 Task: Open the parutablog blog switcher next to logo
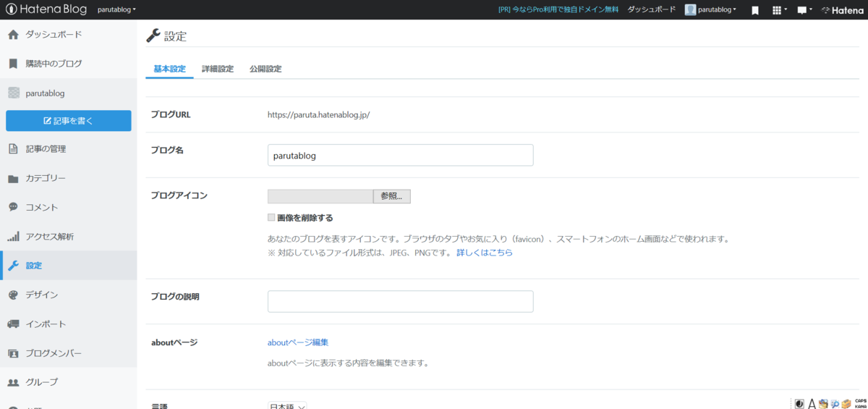pyautogui.click(x=116, y=10)
